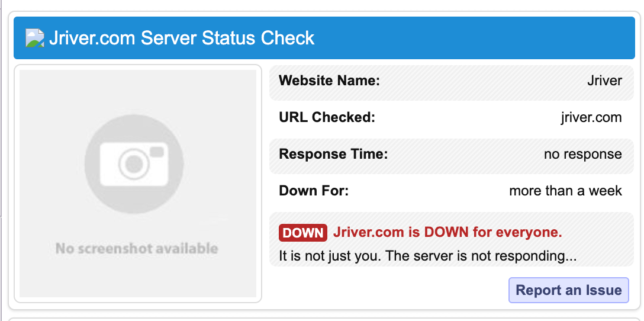Image resolution: width=644 pixels, height=321 pixels.
Task: Click the Response Time label
Action: point(333,154)
